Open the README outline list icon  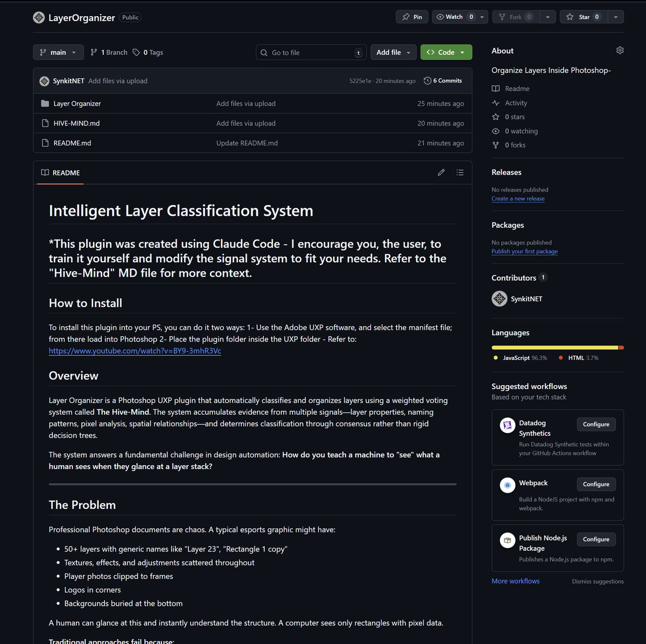point(460,172)
